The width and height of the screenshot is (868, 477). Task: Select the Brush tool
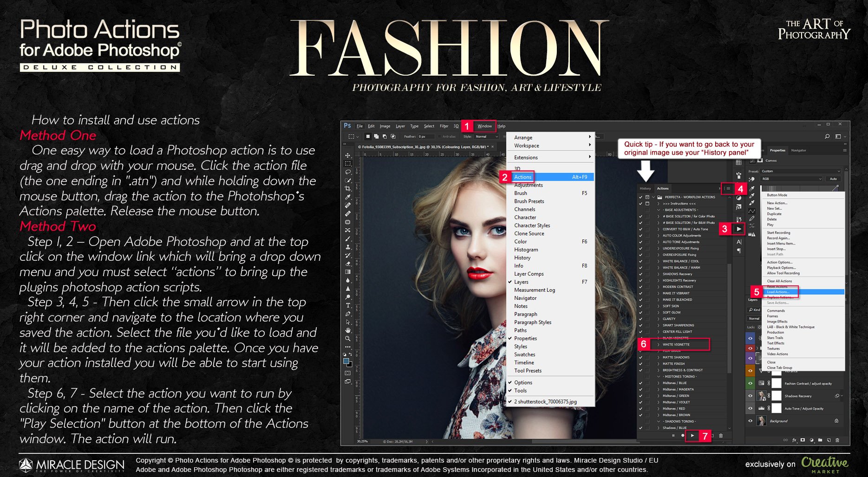[348, 238]
